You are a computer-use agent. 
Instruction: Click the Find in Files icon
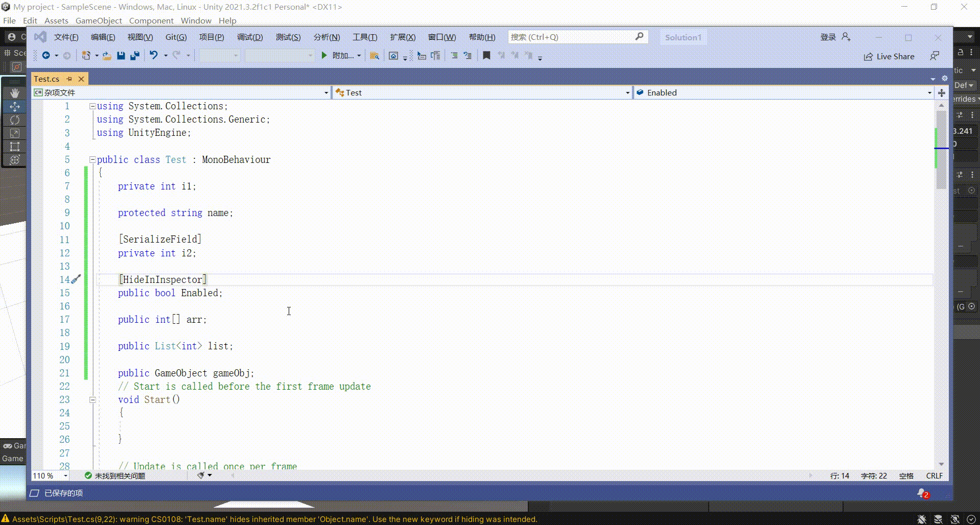375,56
